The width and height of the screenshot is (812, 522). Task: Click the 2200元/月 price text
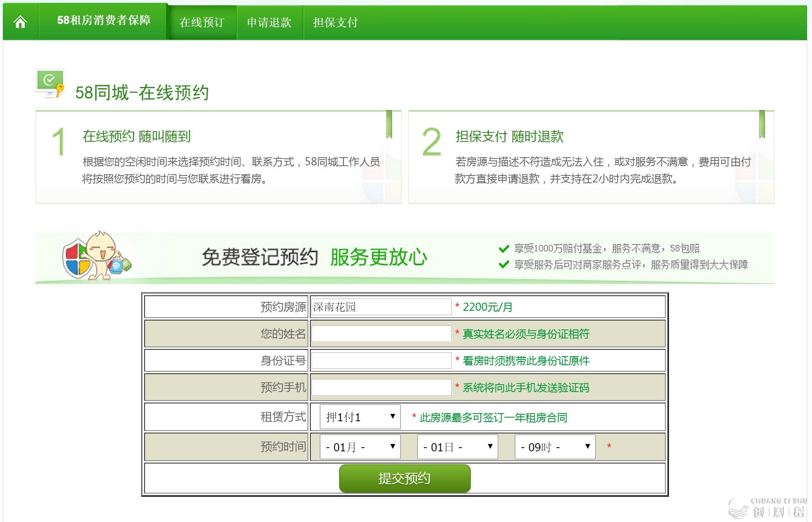487,307
